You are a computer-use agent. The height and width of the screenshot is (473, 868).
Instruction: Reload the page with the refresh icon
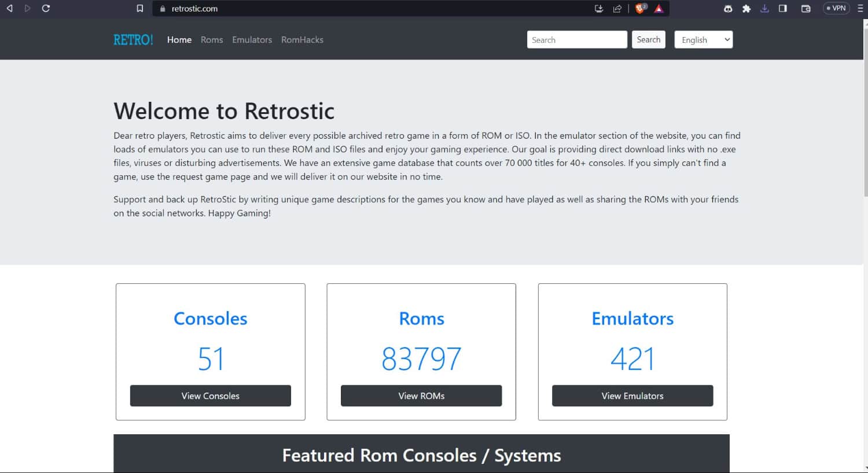click(x=46, y=8)
